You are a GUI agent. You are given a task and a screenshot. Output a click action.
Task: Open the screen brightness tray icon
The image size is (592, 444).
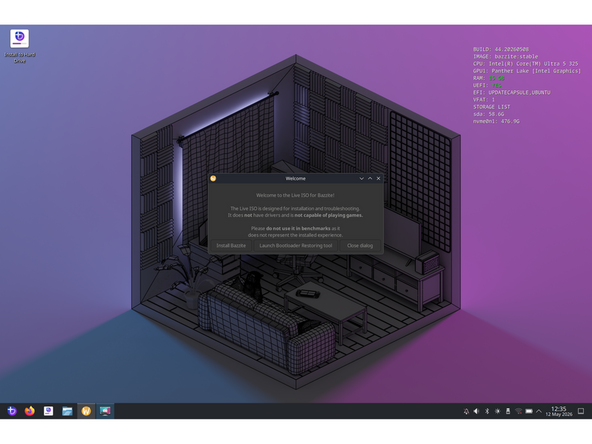pyautogui.click(x=498, y=411)
